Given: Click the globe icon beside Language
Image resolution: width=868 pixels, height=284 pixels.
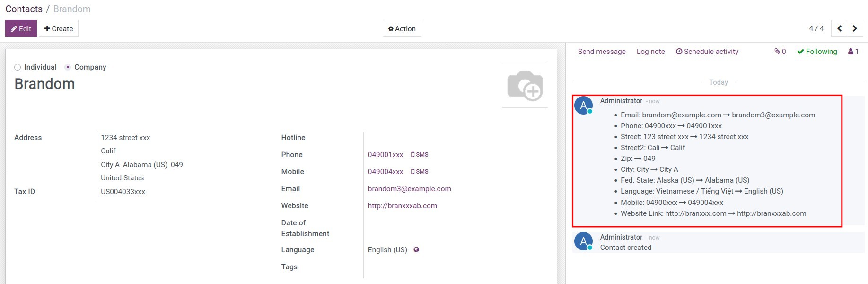Looking at the screenshot, I should coord(416,250).
